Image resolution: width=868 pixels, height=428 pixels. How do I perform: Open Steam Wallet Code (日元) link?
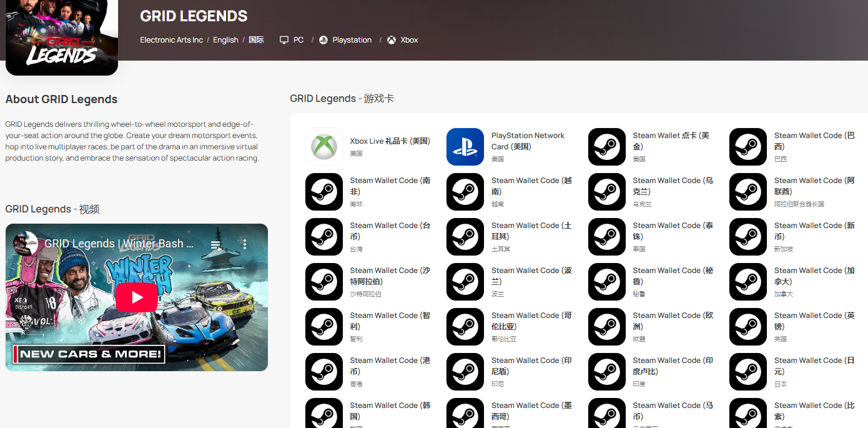coord(814,366)
